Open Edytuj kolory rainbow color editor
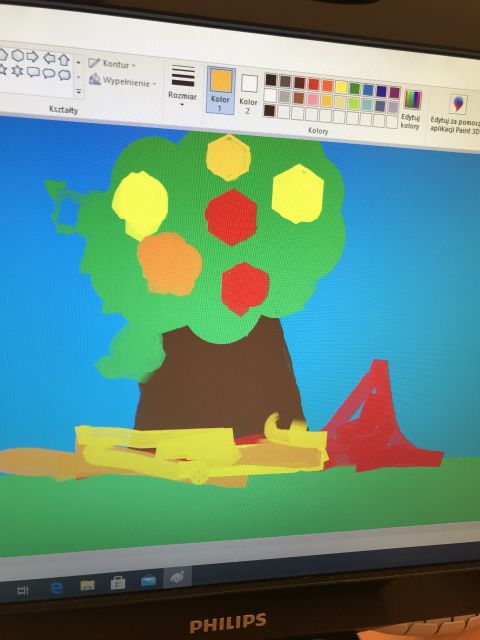Screen dimensions: 480x640 [x=413, y=100]
